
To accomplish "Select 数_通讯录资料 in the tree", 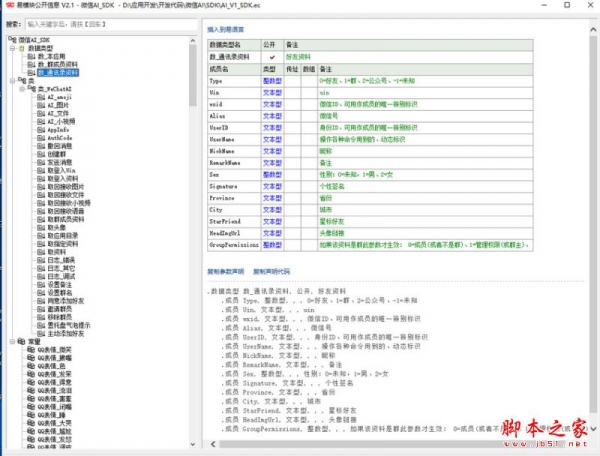I will pyautogui.click(x=56, y=72).
